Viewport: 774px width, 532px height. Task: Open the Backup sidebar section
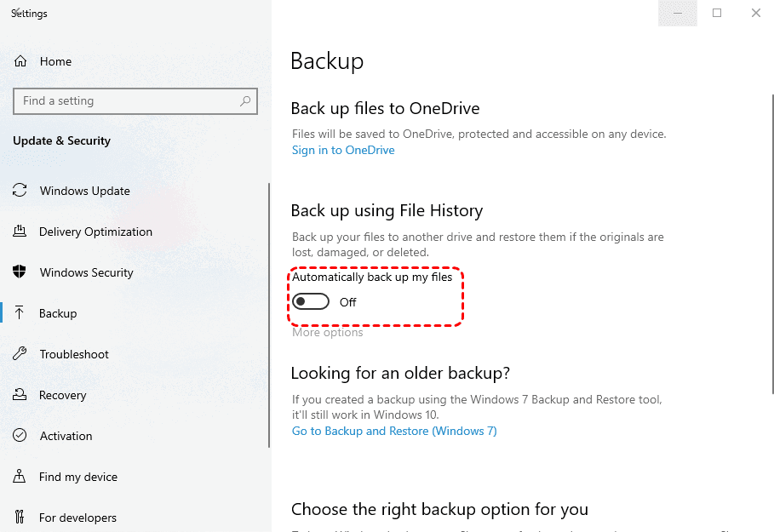(x=58, y=313)
